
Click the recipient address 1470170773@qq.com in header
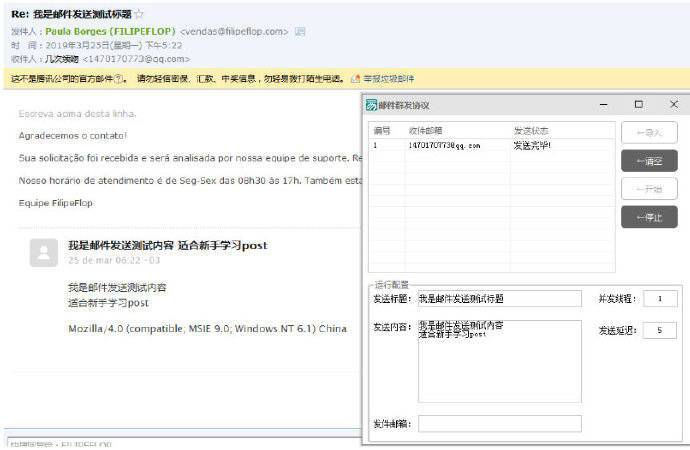pos(136,59)
